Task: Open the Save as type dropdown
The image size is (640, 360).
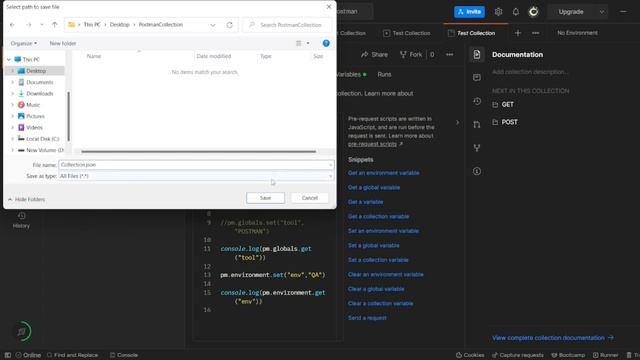Action: click(x=196, y=176)
